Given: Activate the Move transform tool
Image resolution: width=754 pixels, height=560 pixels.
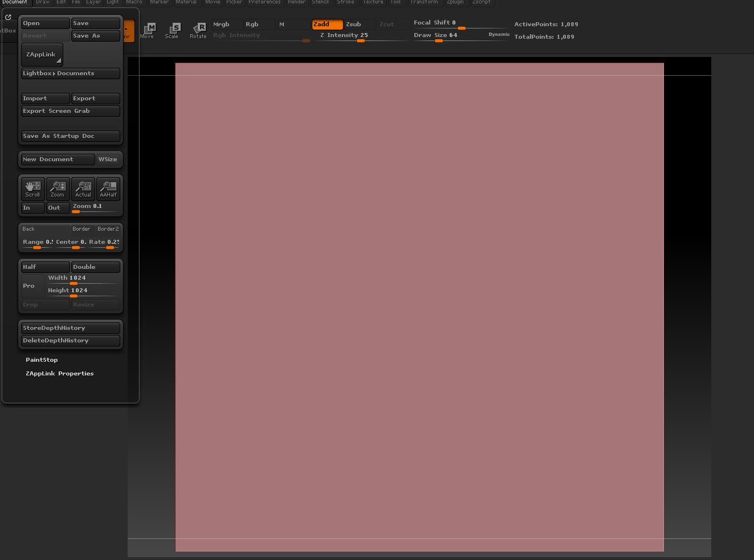Looking at the screenshot, I should coord(147,31).
